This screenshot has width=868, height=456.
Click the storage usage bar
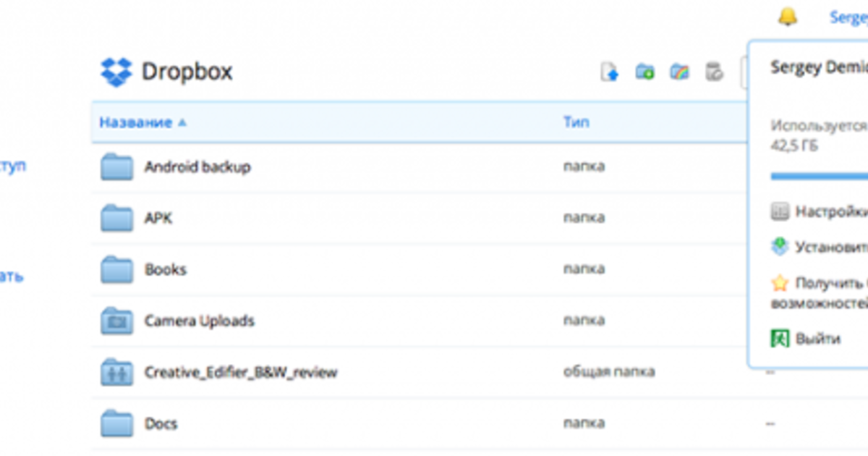pos(819,176)
